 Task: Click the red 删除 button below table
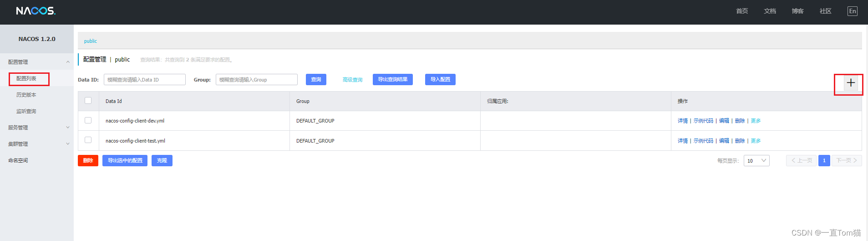(88, 160)
